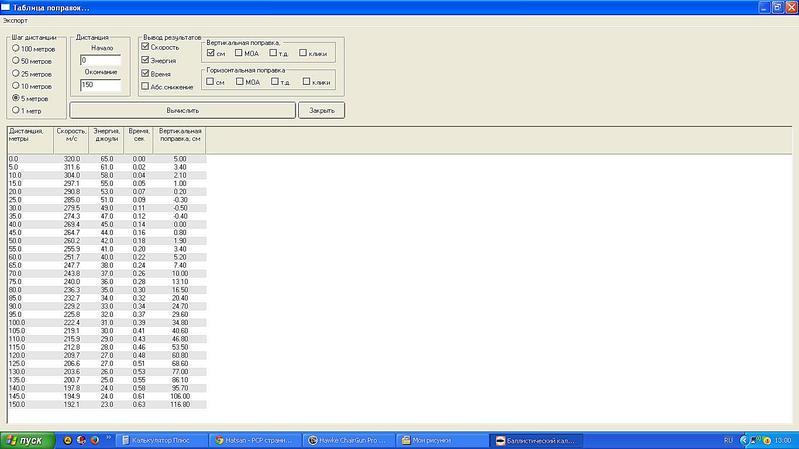
Task: Enable horizontal correction т.д. checkbox
Action: (x=275, y=81)
